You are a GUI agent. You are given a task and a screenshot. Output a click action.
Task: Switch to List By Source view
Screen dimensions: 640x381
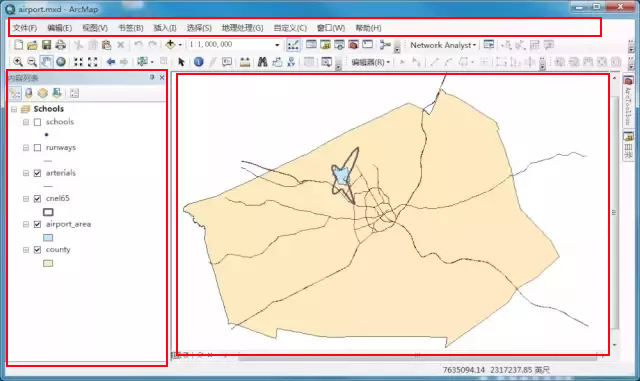click(29, 94)
